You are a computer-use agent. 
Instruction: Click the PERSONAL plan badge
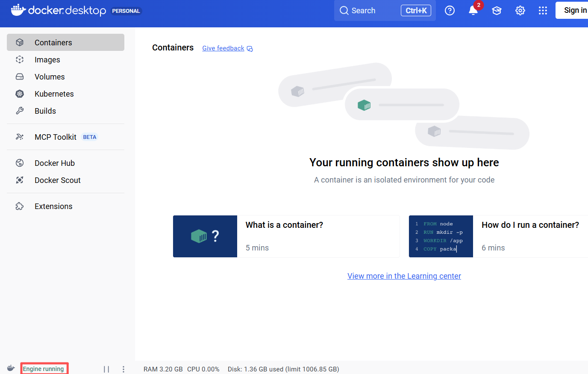(x=126, y=11)
